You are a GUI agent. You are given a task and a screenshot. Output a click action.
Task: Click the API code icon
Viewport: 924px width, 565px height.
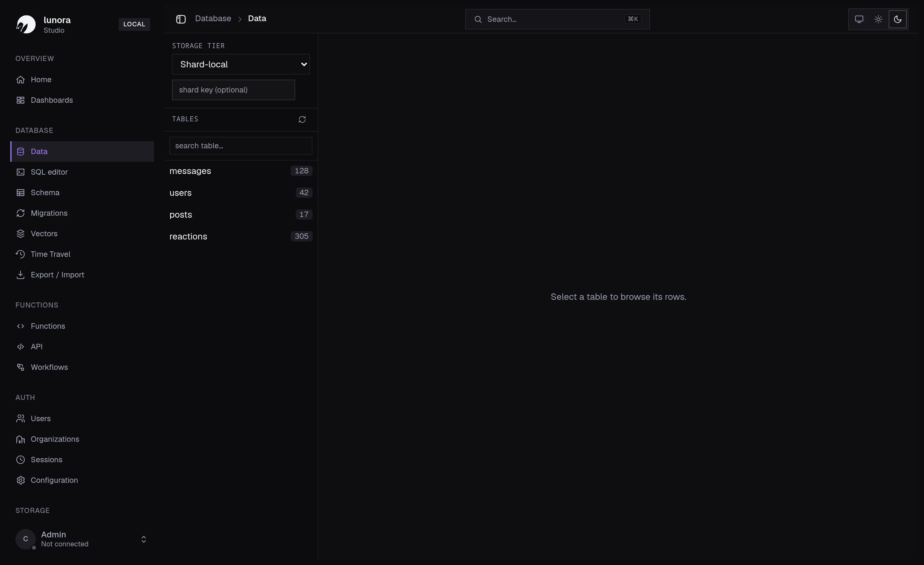[21, 347]
